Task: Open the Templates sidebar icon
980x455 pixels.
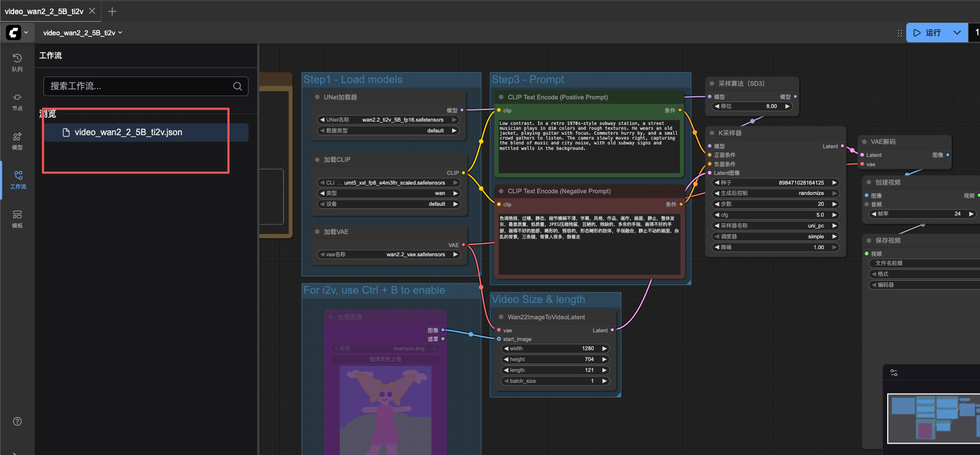Action: 17,218
